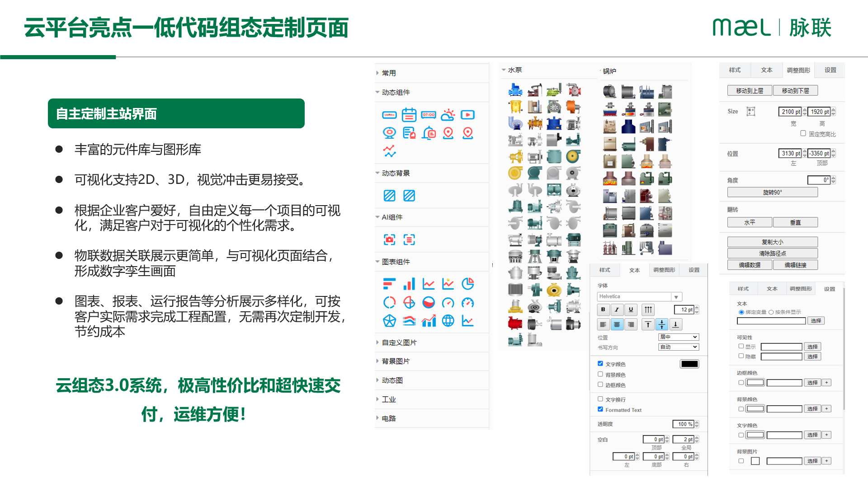Toggle bold text formatting button
This screenshot has height=488, width=868.
point(603,310)
